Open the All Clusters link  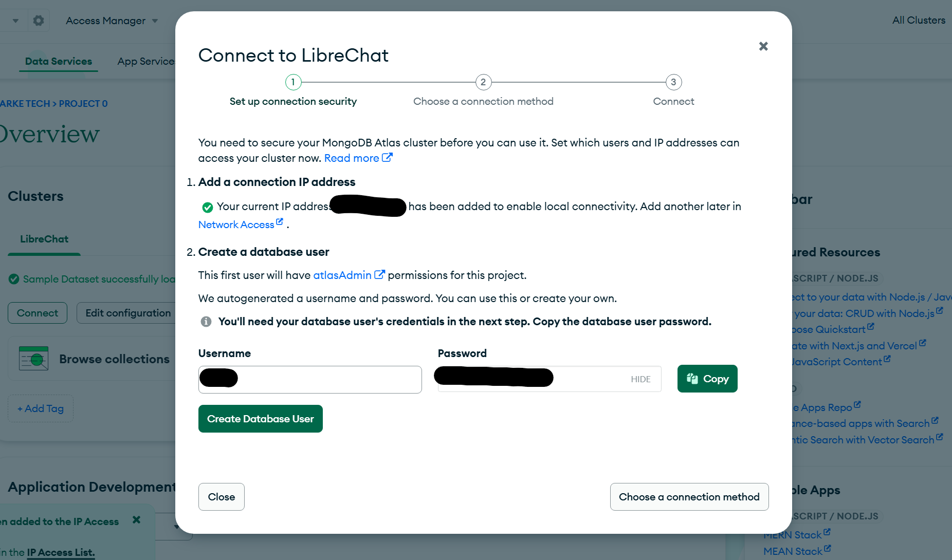919,20
